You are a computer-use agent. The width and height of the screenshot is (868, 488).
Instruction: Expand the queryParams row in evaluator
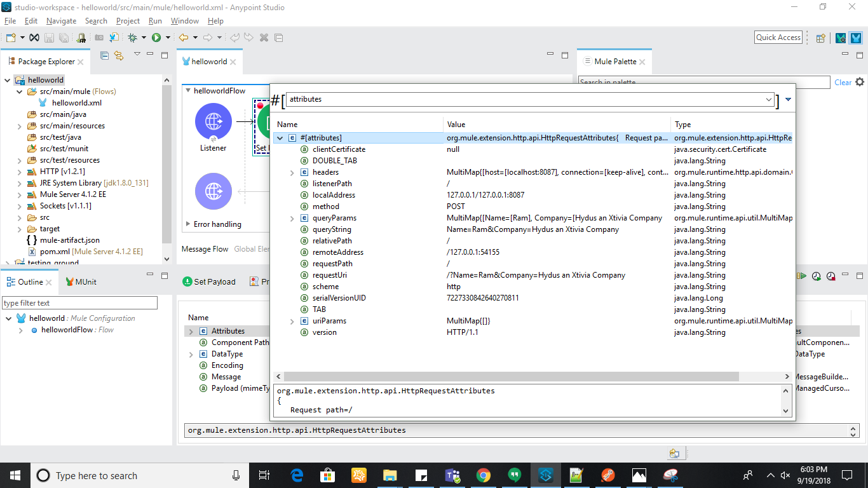(x=292, y=218)
